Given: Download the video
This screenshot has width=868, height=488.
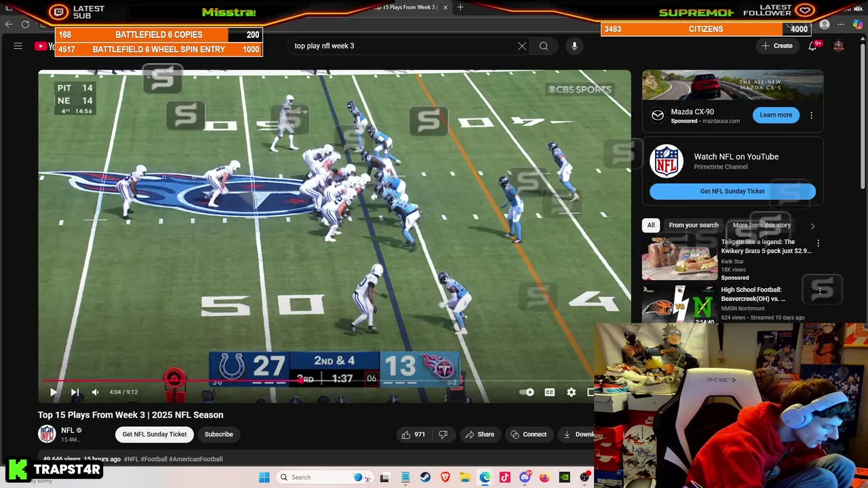Looking at the screenshot, I should pos(578,434).
